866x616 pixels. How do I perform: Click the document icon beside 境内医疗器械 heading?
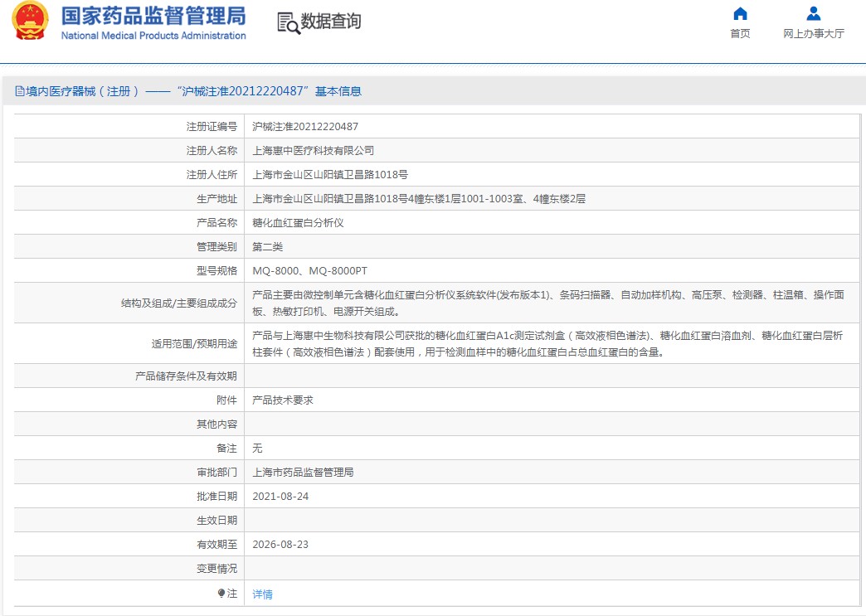click(x=20, y=91)
